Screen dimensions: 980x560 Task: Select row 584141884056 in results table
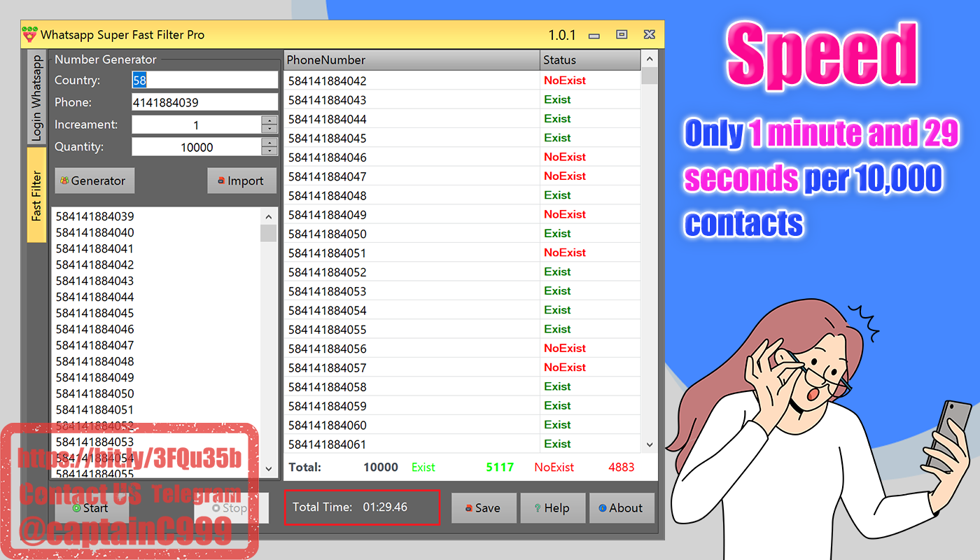click(x=462, y=349)
